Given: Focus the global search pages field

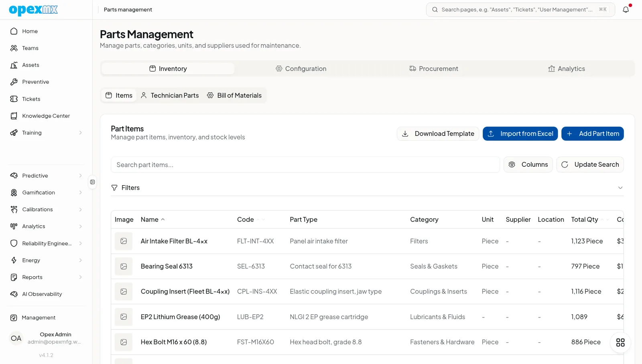Looking at the screenshot, I should 520,10.
